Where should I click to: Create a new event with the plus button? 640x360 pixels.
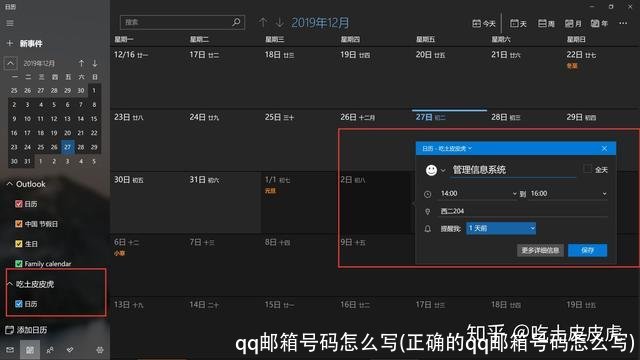[x=10, y=43]
